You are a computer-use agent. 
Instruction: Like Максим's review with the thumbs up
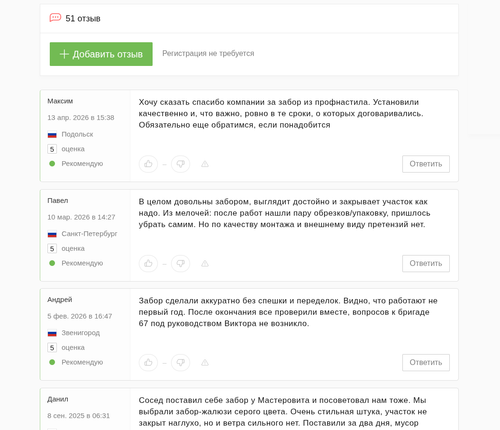coord(148,164)
